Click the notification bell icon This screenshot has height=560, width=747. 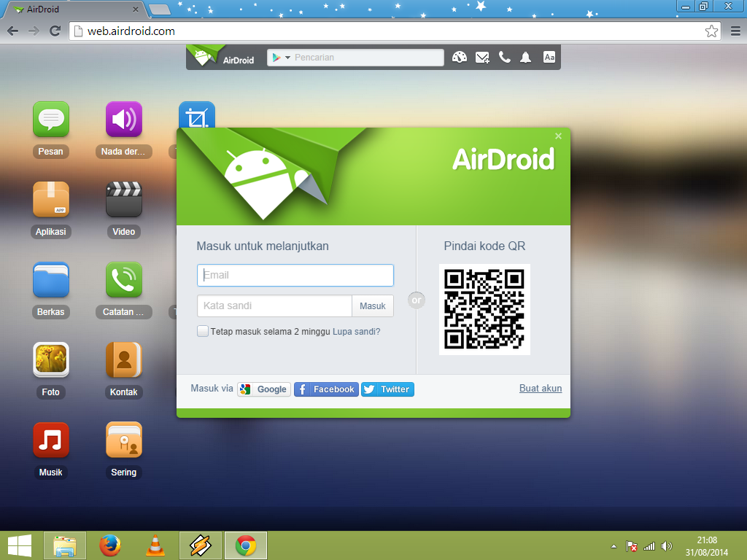(x=525, y=58)
